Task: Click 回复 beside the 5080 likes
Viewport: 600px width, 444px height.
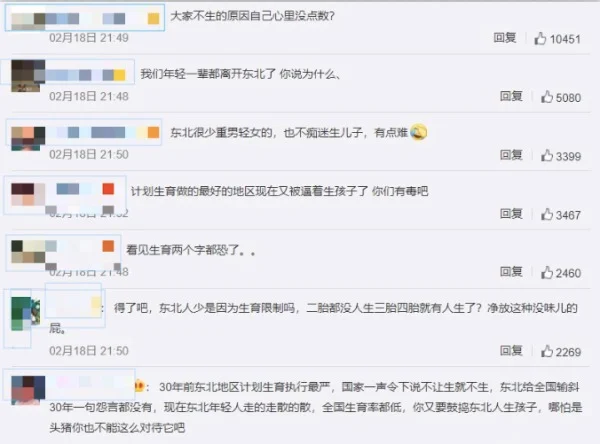Action: click(511, 96)
